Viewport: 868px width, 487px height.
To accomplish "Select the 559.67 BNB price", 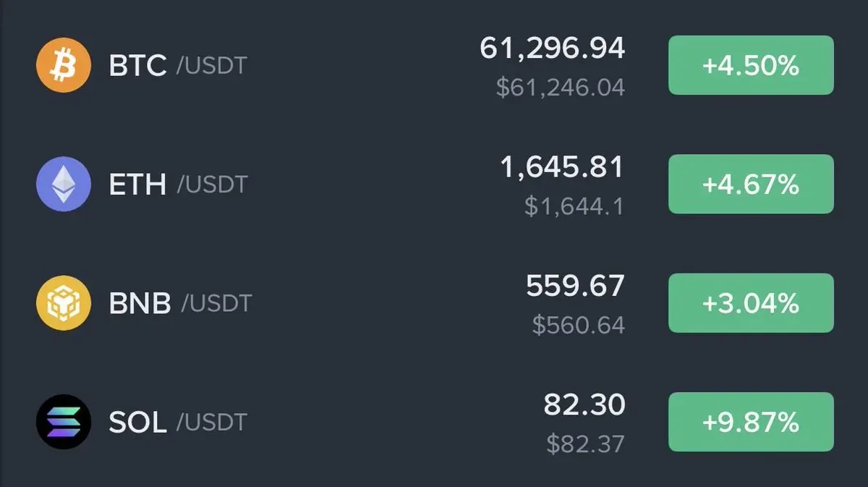I will (x=576, y=286).
